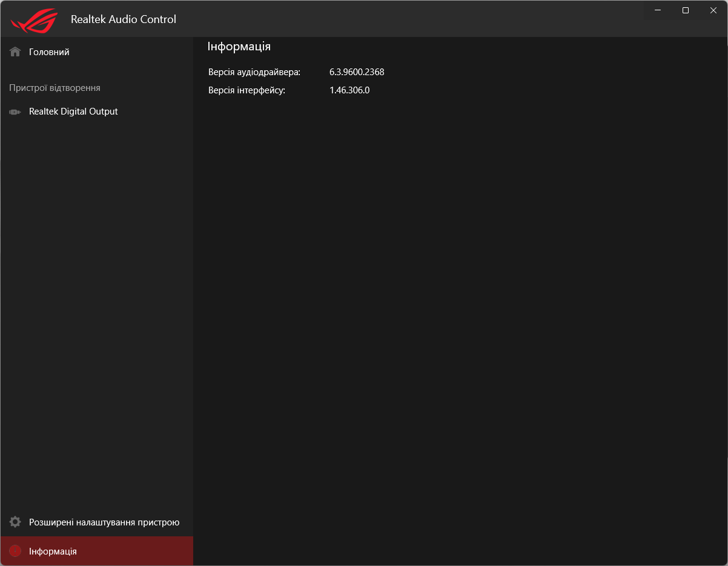Select Realtek Digital Output device

pos(97,112)
